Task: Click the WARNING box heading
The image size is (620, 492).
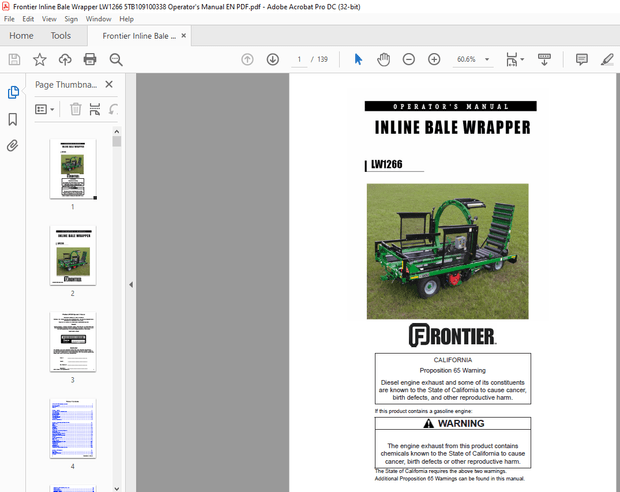Action: tap(454, 424)
